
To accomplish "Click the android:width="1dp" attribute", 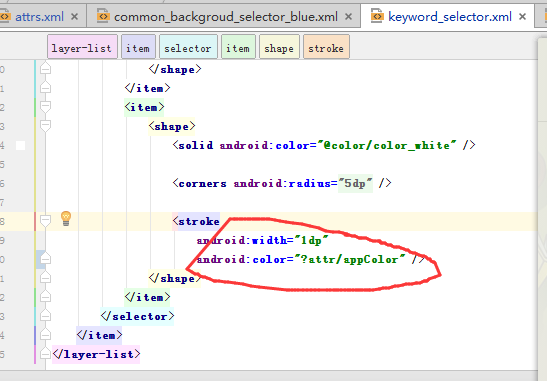I will [263, 240].
